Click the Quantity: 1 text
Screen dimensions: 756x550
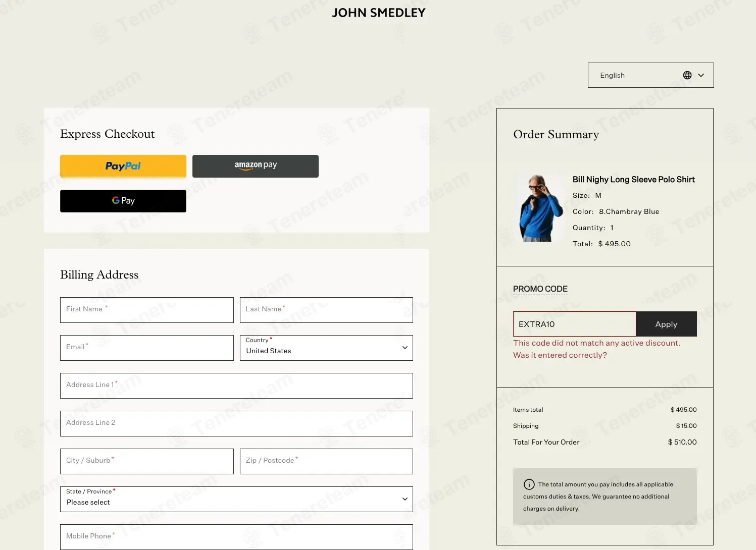(x=593, y=228)
